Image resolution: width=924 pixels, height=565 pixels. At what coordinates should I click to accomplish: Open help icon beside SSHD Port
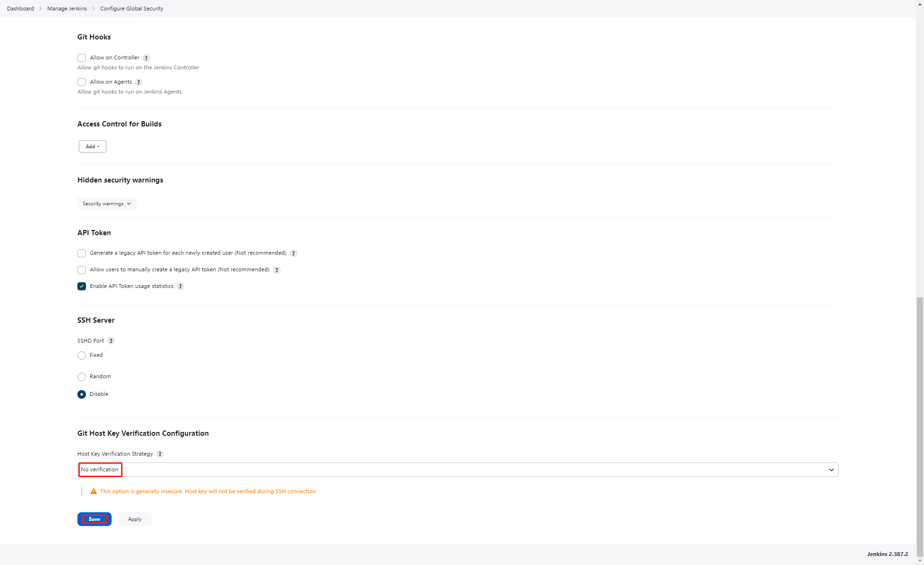(x=111, y=341)
